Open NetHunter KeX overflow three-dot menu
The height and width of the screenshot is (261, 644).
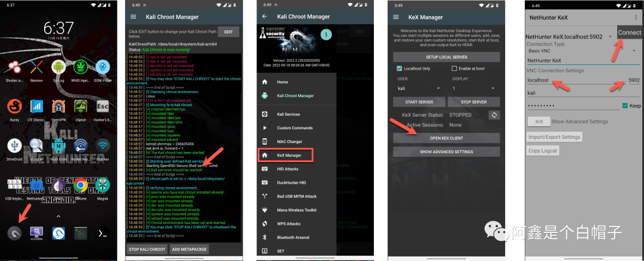(x=636, y=18)
